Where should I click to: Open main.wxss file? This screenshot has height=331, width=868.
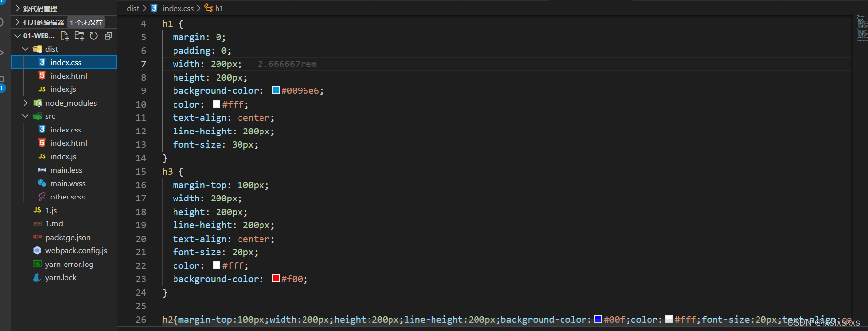64,183
